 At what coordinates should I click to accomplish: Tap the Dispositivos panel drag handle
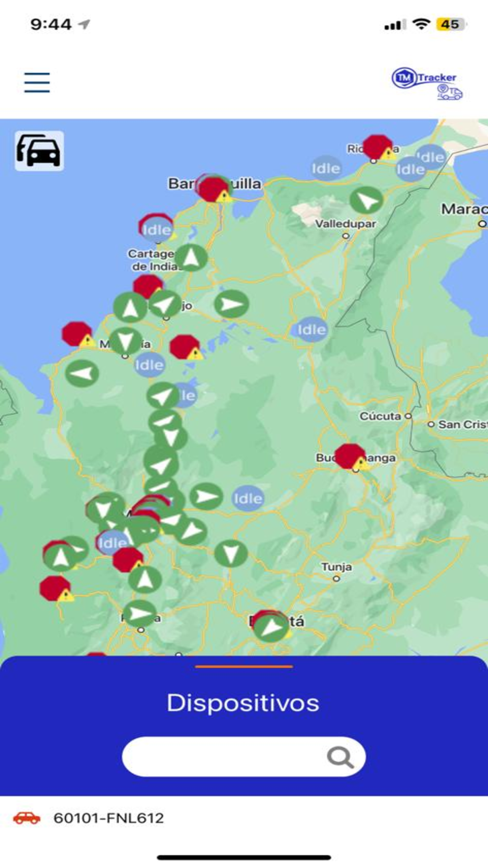(x=244, y=666)
